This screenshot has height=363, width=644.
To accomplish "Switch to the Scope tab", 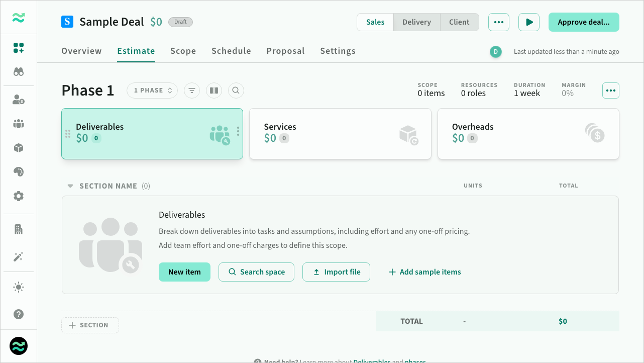I will [183, 51].
